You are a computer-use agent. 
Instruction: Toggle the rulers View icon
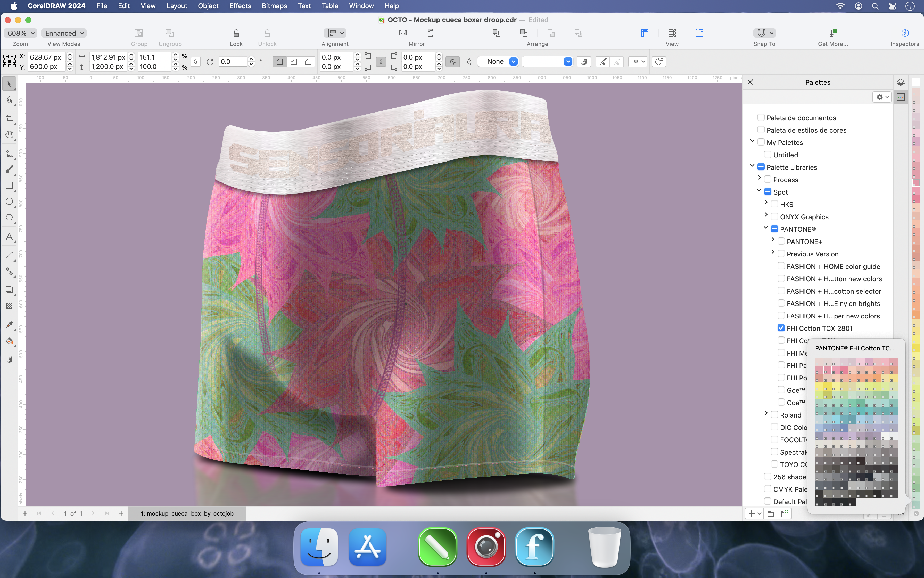point(645,33)
